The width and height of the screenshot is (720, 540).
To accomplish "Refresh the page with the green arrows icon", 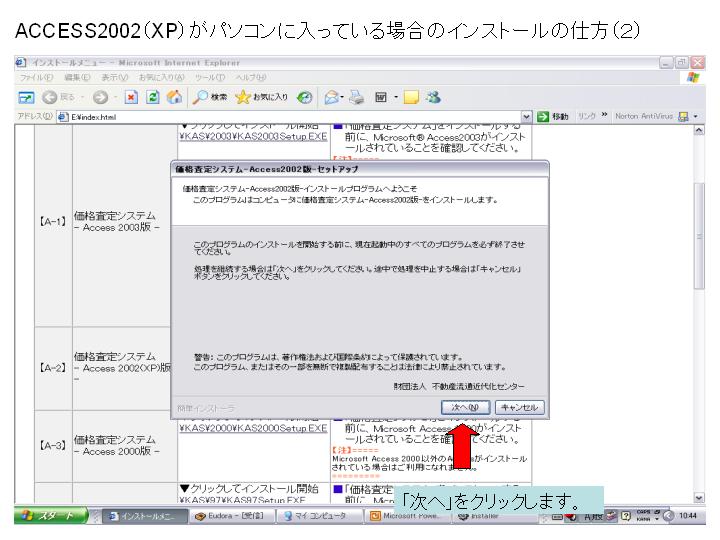I will click(152, 97).
